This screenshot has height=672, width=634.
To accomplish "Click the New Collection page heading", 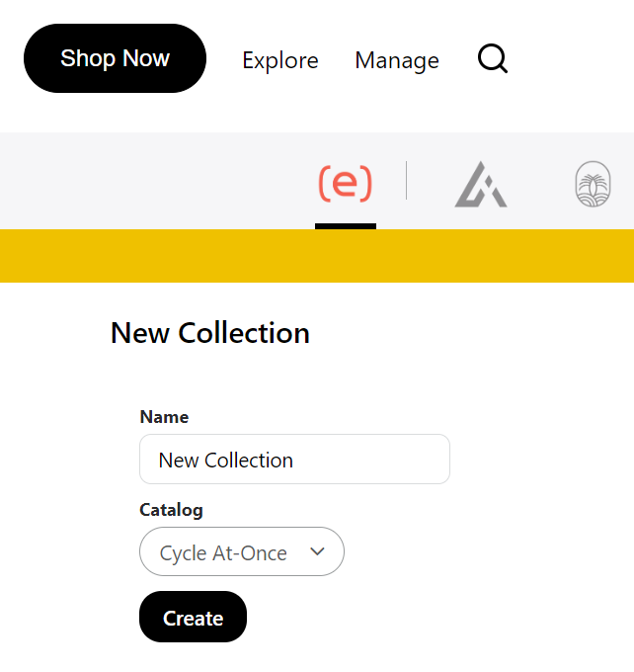I will point(210,333).
